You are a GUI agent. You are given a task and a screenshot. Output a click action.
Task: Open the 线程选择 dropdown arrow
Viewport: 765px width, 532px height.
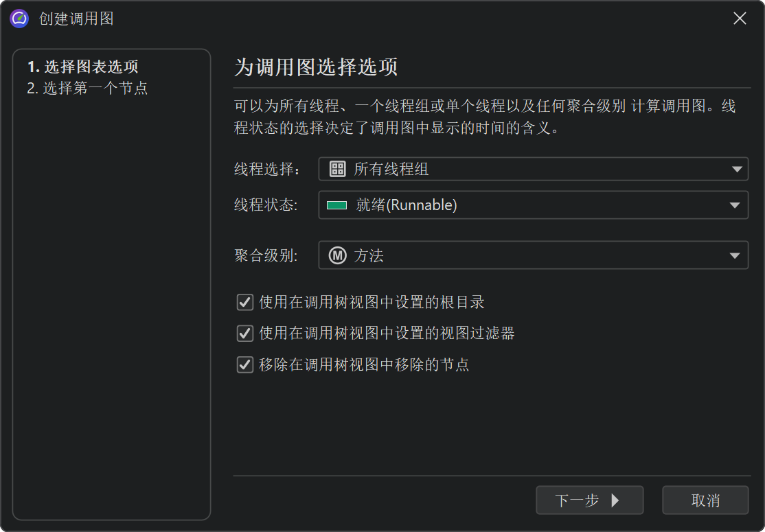coord(736,169)
